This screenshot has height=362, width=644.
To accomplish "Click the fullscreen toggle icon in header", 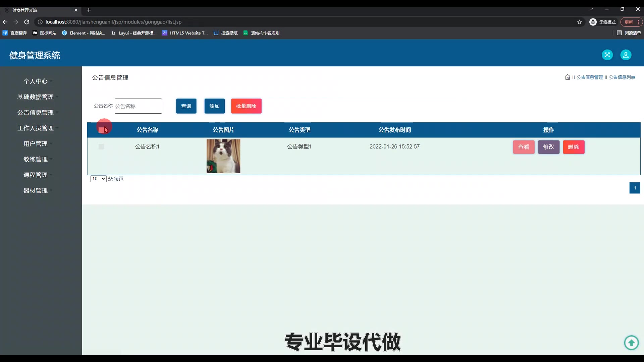I will point(607,55).
